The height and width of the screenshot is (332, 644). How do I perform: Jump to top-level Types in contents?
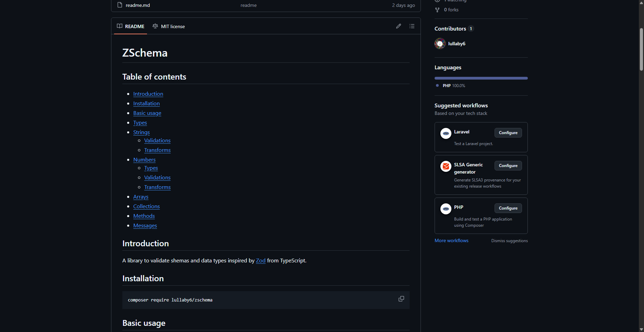click(140, 123)
